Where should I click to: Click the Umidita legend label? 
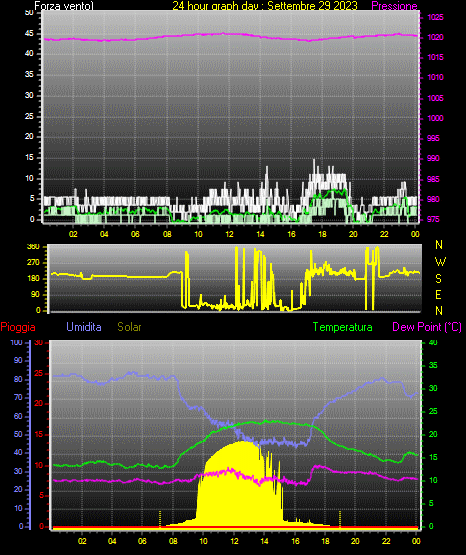(84, 327)
